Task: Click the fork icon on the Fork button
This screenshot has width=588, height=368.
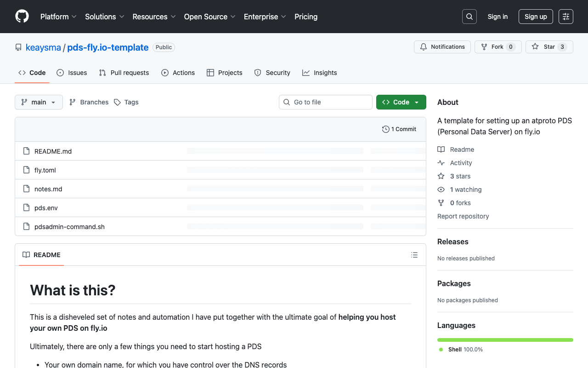Action: [483, 46]
